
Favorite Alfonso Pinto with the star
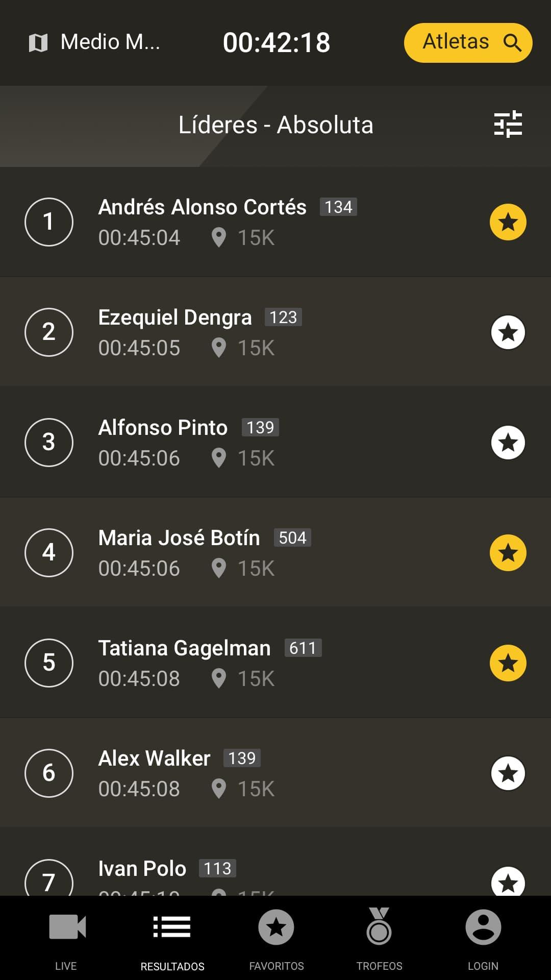point(508,443)
